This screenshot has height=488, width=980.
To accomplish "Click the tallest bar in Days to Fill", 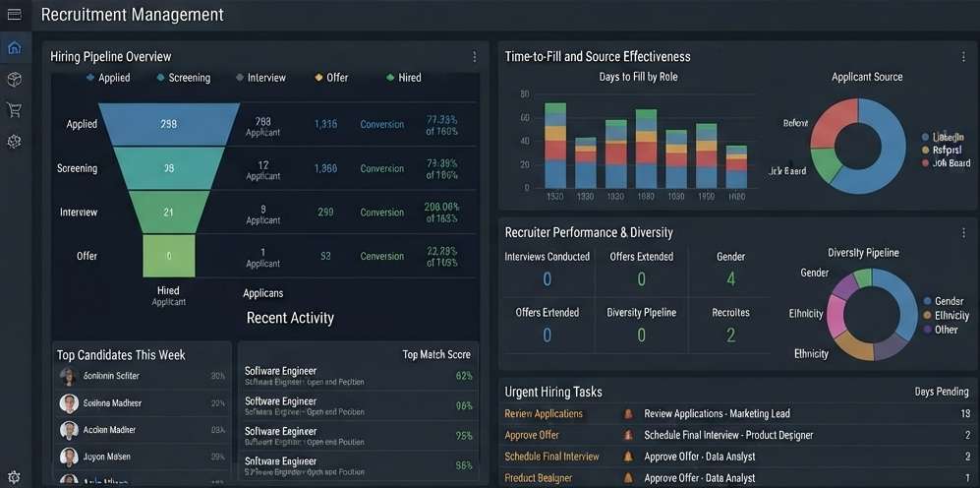I will [555, 146].
